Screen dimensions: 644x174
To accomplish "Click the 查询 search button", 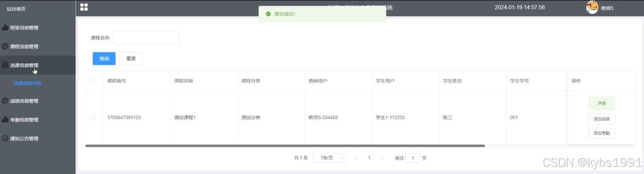I will coord(104,59).
